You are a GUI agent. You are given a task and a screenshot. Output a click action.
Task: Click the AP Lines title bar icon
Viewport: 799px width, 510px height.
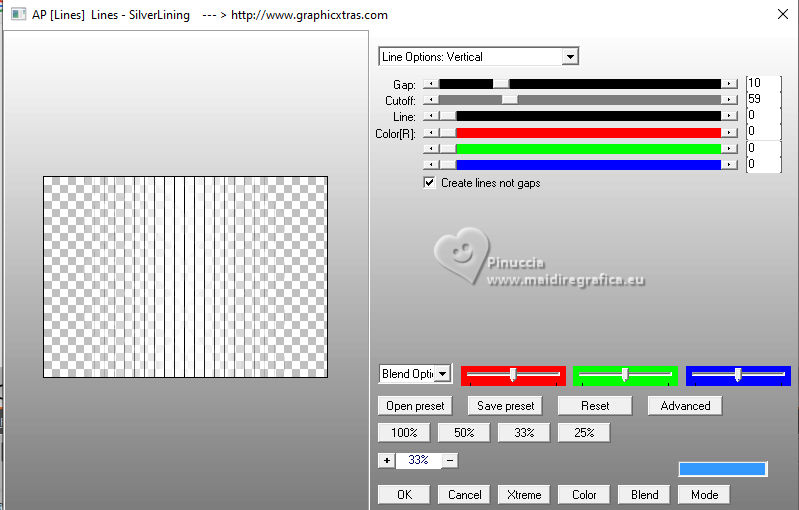[19, 14]
